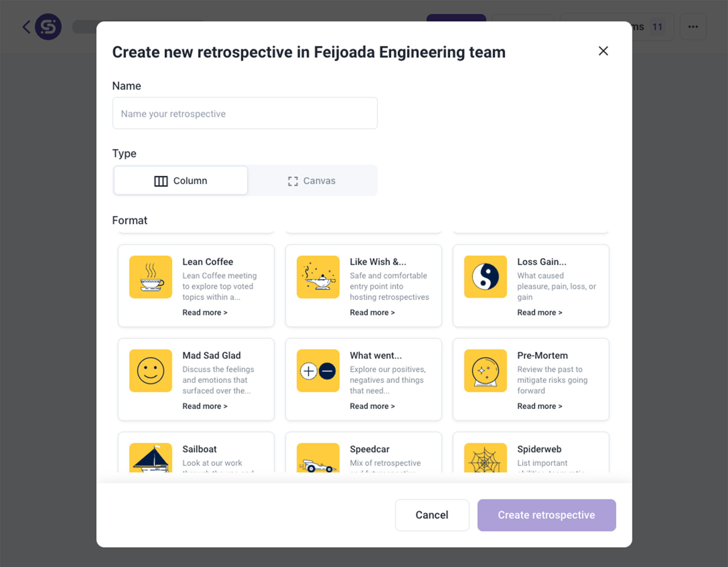This screenshot has width=728, height=567.
Task: Open the overflow menu with three dots
Action: (693, 26)
